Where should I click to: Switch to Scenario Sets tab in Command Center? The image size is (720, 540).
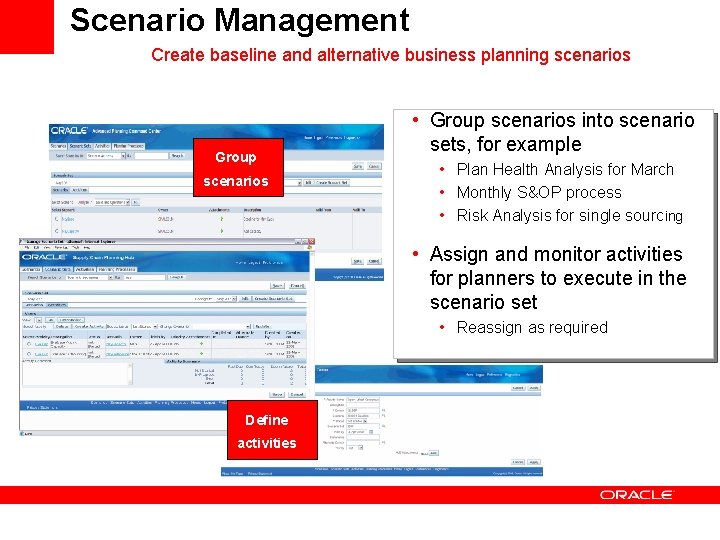(x=80, y=146)
